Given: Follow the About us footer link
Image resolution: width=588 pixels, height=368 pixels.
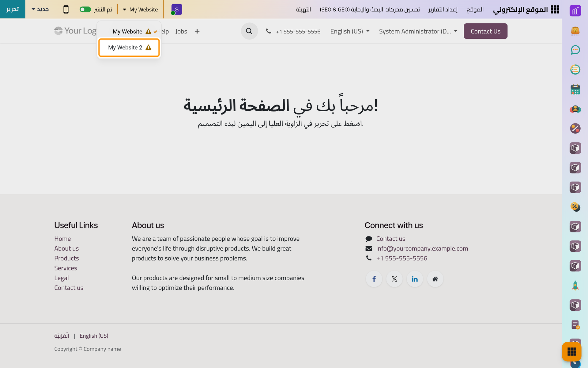Looking at the screenshot, I should click(x=66, y=248).
